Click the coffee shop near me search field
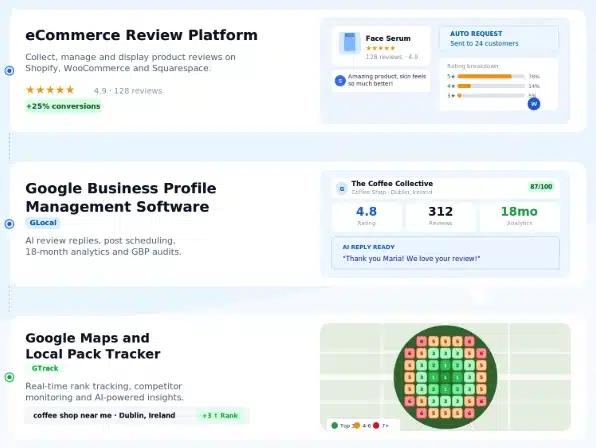The image size is (596, 448). (137, 415)
